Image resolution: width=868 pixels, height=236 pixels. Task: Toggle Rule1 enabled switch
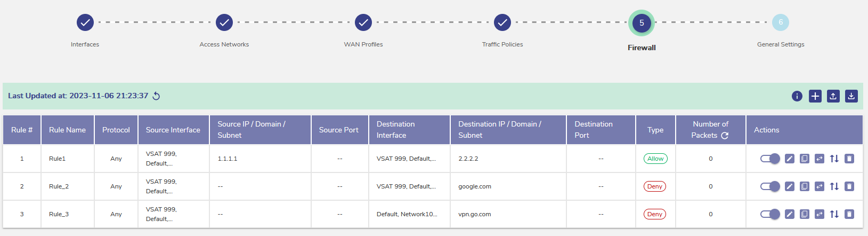[x=770, y=159]
